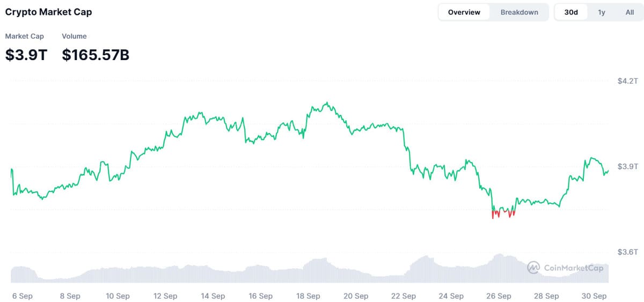Click the CoinMarketCap logo icon
This screenshot has height=302, width=644.
pyautogui.click(x=533, y=267)
